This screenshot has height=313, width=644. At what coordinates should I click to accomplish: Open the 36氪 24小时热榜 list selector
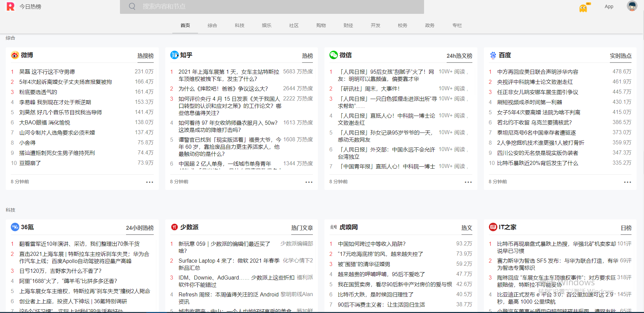(140, 228)
